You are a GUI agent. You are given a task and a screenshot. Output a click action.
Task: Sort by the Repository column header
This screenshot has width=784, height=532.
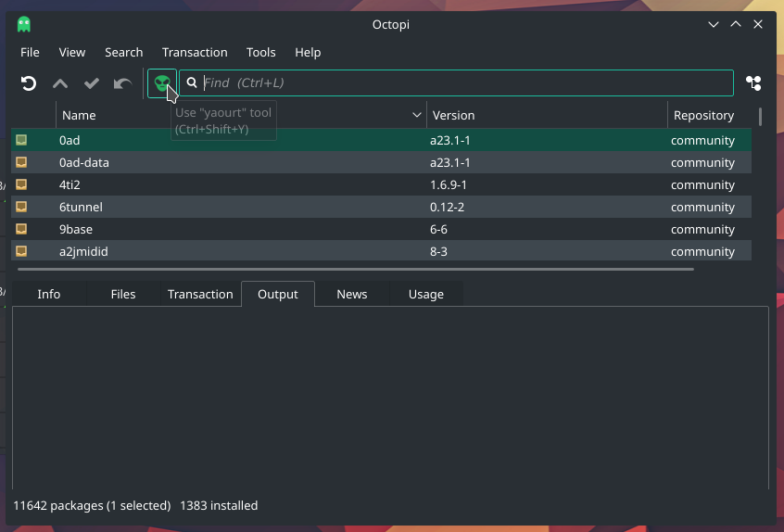(710, 116)
